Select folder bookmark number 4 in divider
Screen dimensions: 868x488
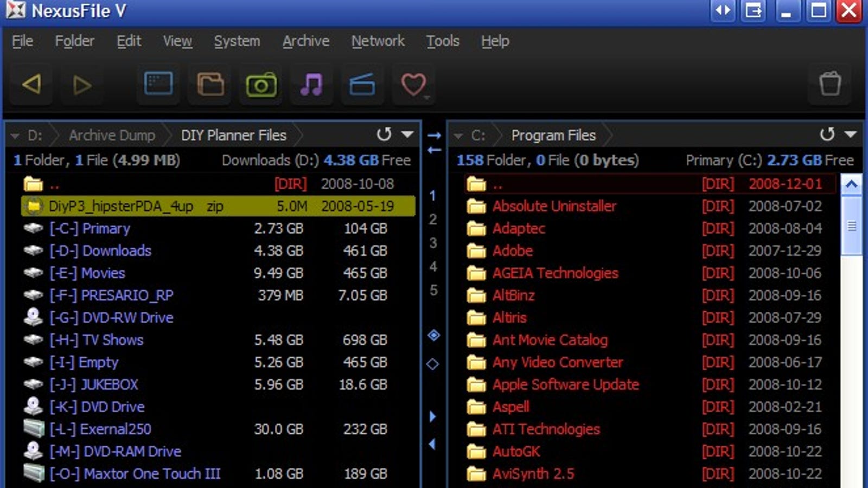[x=432, y=266]
